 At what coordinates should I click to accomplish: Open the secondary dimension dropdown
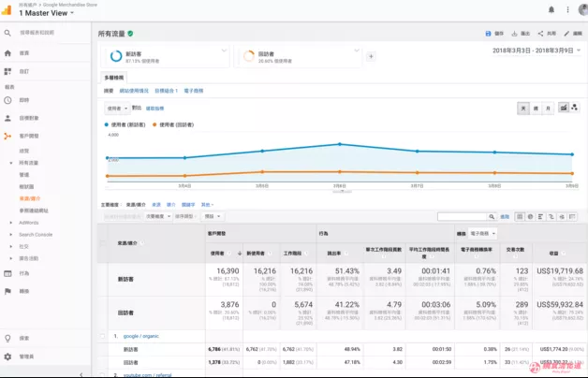[158, 216]
